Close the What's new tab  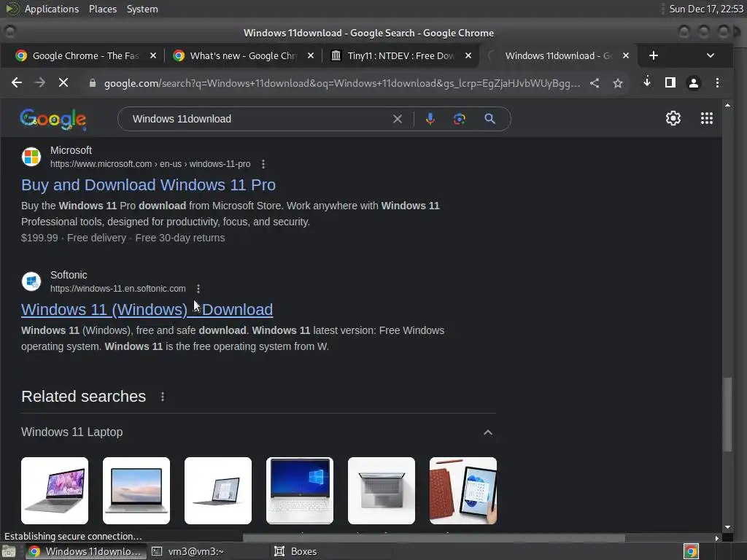(x=311, y=55)
